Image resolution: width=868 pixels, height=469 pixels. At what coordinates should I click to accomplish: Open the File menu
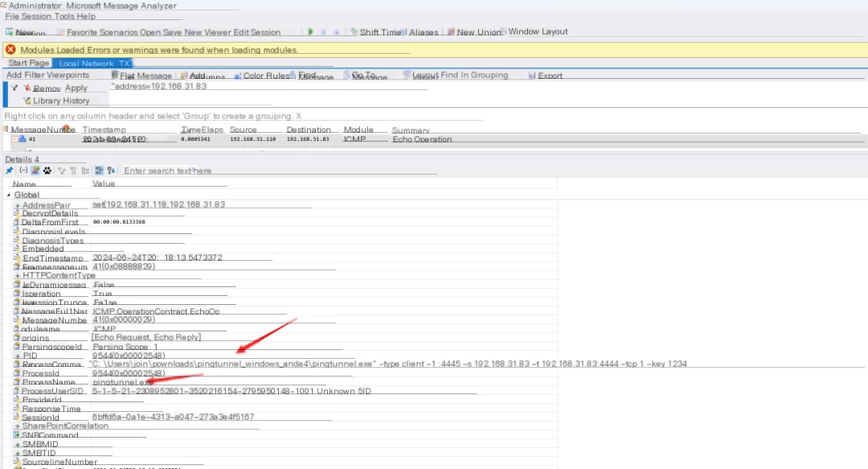click(12, 17)
